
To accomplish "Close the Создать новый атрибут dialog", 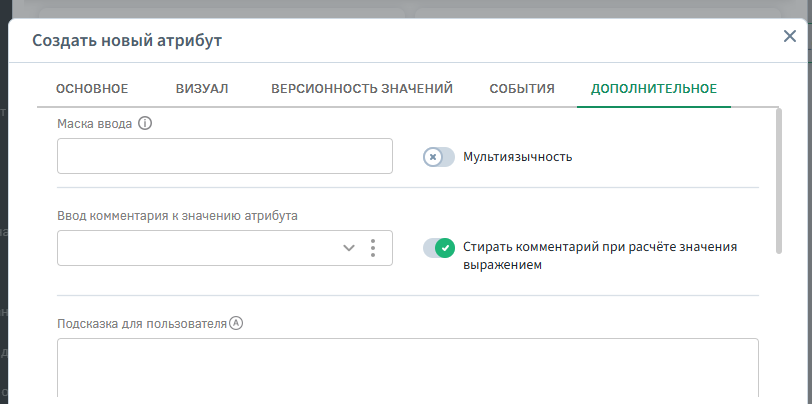I will pos(789,37).
